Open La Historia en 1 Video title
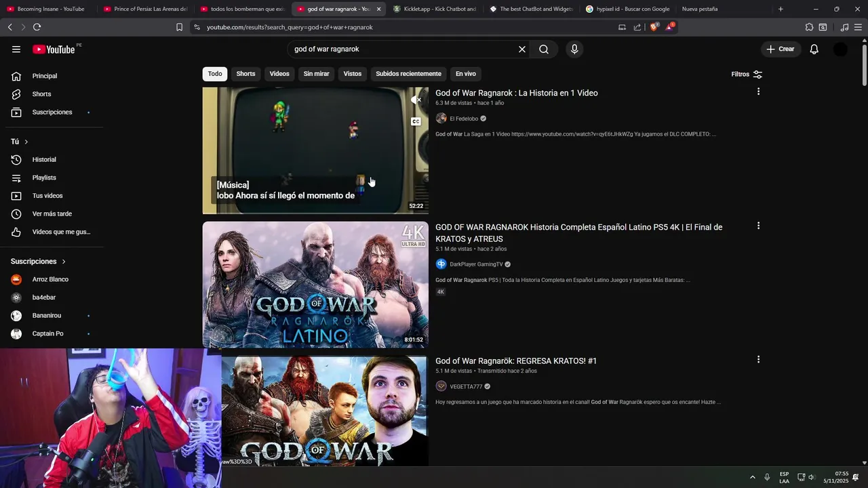This screenshot has width=868, height=488. coord(516,93)
